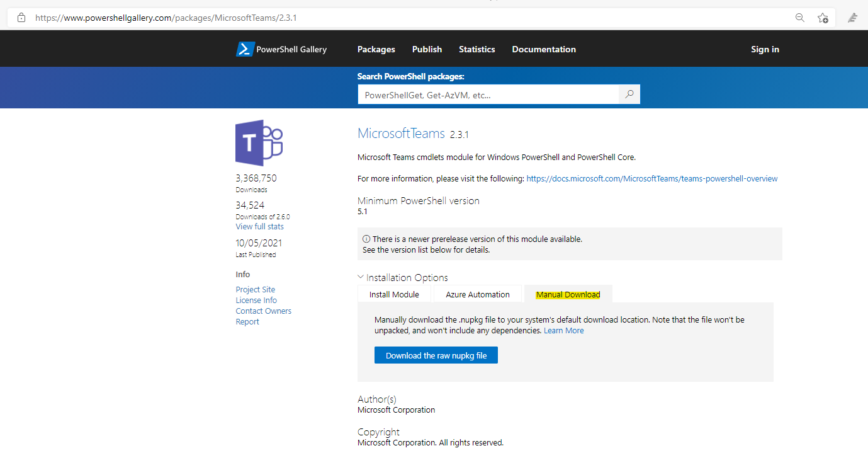868x453 pixels.
Task: Add this page to favorites via the star icon
Action: click(x=821, y=18)
